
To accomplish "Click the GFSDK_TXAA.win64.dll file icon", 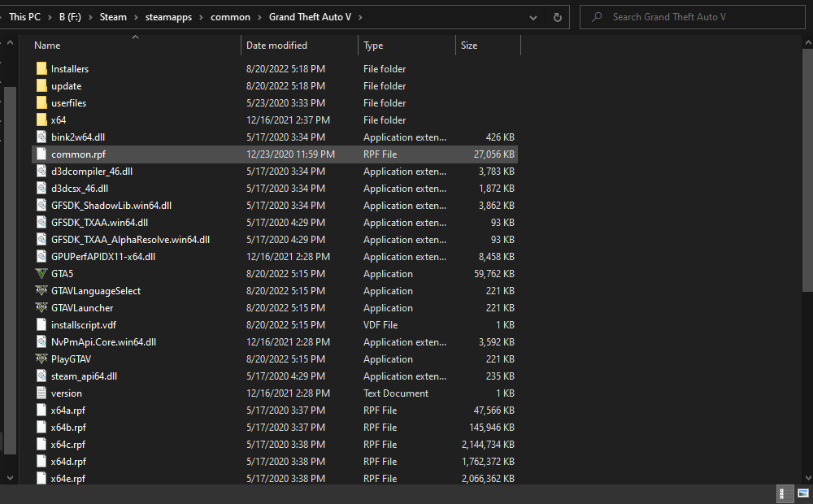I will [x=41, y=223].
